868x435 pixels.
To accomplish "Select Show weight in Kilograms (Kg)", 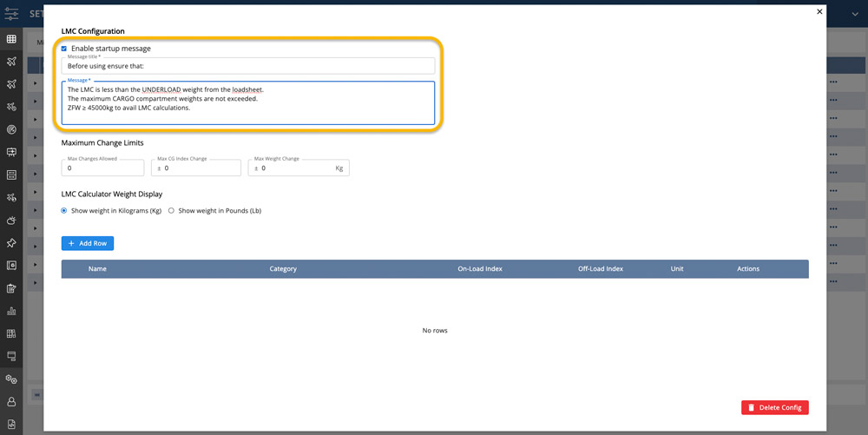I will pos(64,211).
